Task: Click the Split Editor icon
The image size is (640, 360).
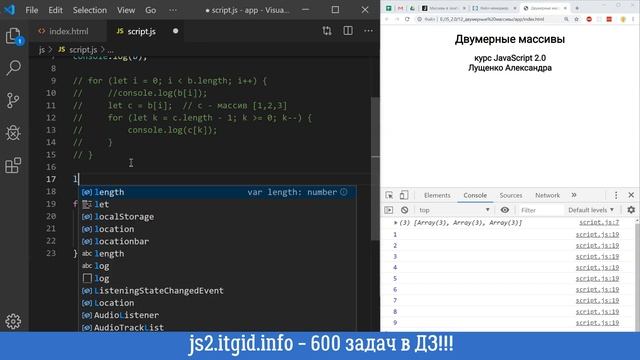Action: click(x=348, y=31)
